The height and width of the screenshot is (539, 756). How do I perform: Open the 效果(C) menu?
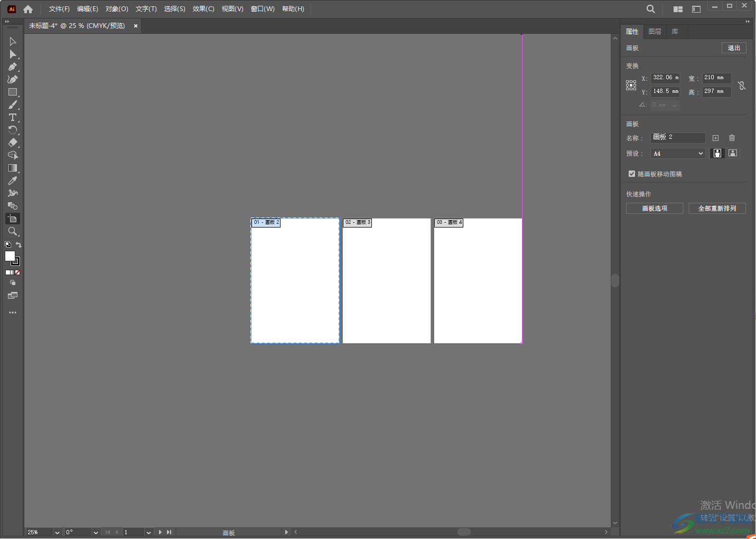pyautogui.click(x=203, y=9)
